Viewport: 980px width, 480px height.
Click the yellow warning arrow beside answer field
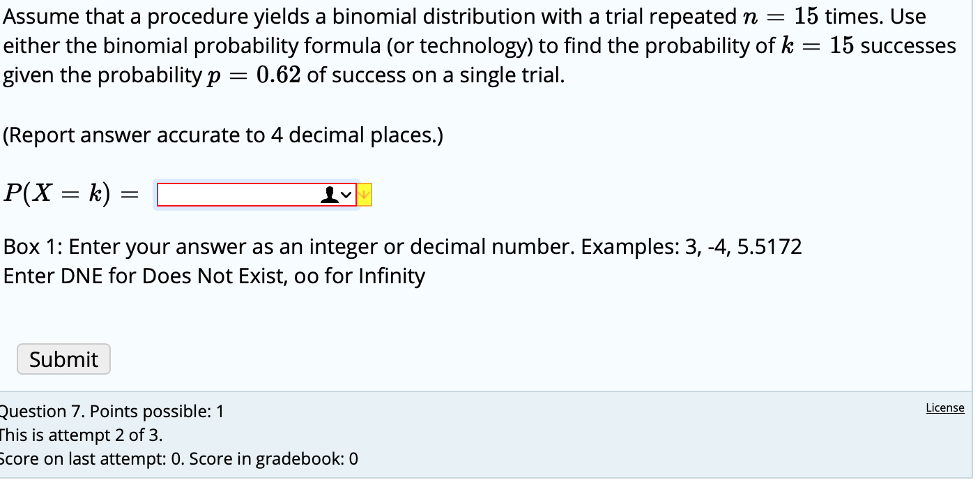364,195
